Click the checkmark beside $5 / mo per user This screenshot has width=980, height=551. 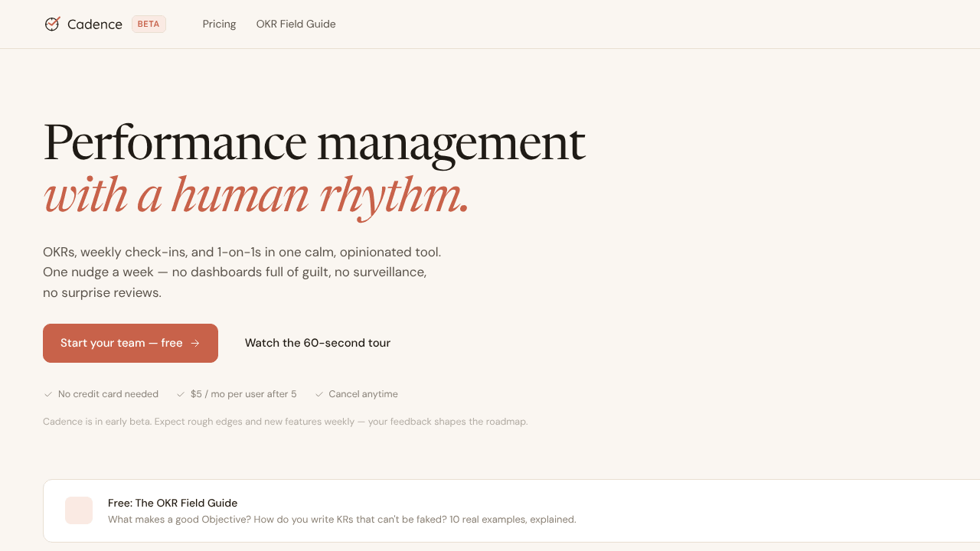pos(181,394)
